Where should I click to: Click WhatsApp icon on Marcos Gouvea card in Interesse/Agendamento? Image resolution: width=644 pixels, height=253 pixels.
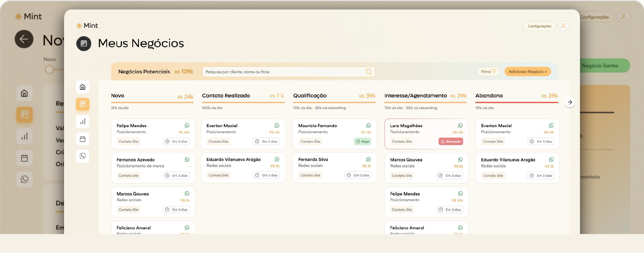(460, 160)
